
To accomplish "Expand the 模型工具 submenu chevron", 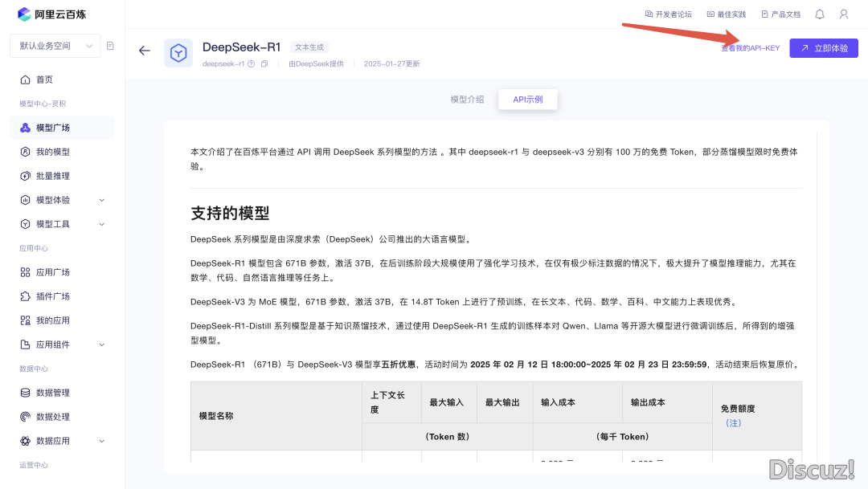I will coord(102,224).
